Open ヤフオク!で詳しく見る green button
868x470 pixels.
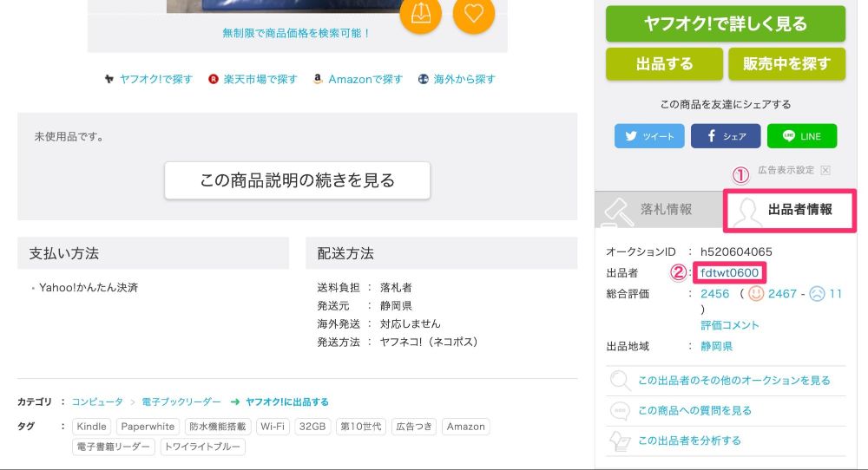(x=725, y=23)
